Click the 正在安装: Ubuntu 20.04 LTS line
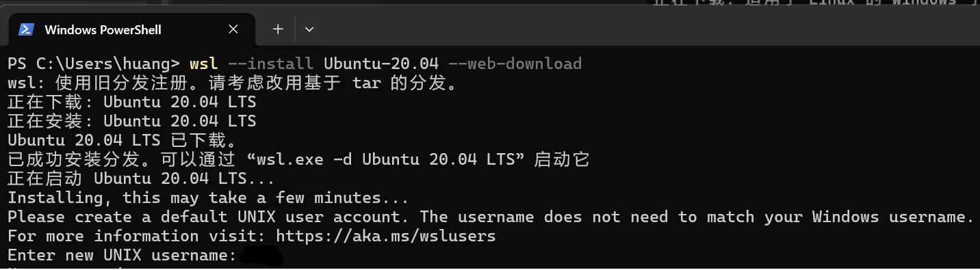Viewport: 980px width, 270px height. (131, 122)
